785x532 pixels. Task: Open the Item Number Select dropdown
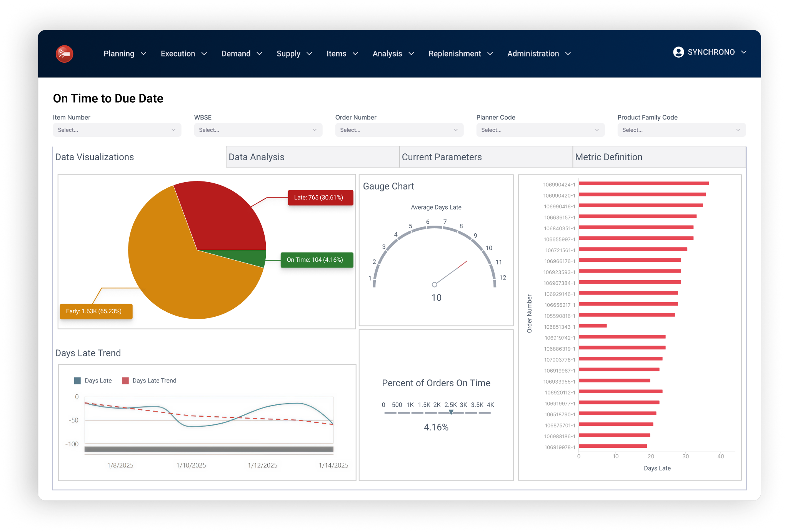coord(117,130)
